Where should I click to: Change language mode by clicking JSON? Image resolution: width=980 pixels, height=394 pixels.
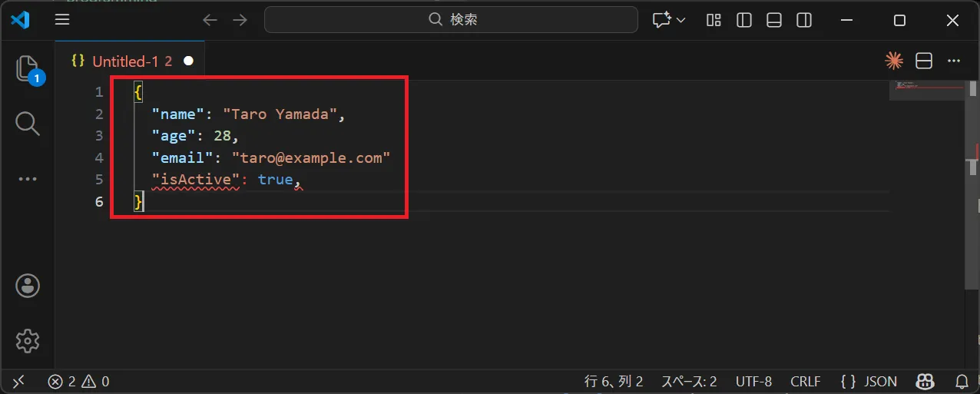pyautogui.click(x=869, y=381)
